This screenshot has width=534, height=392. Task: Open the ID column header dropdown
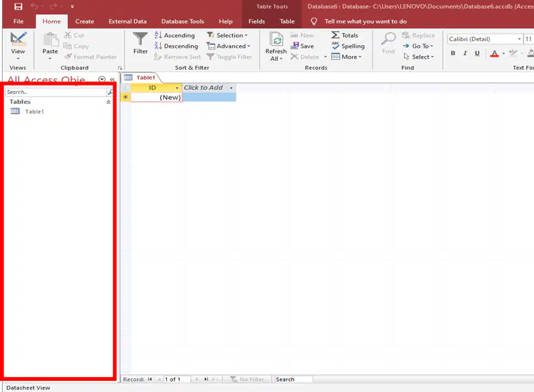point(177,88)
